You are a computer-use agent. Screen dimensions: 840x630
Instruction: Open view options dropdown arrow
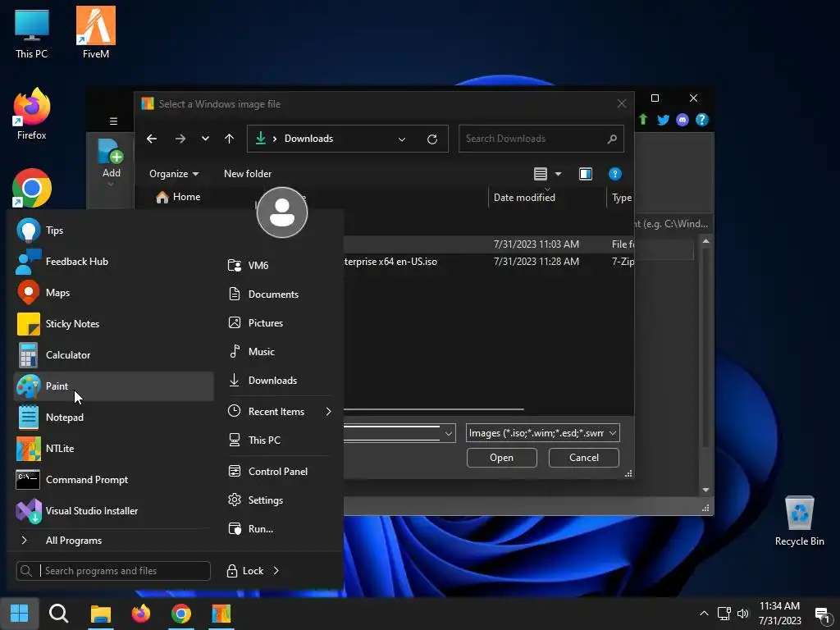pyautogui.click(x=558, y=174)
